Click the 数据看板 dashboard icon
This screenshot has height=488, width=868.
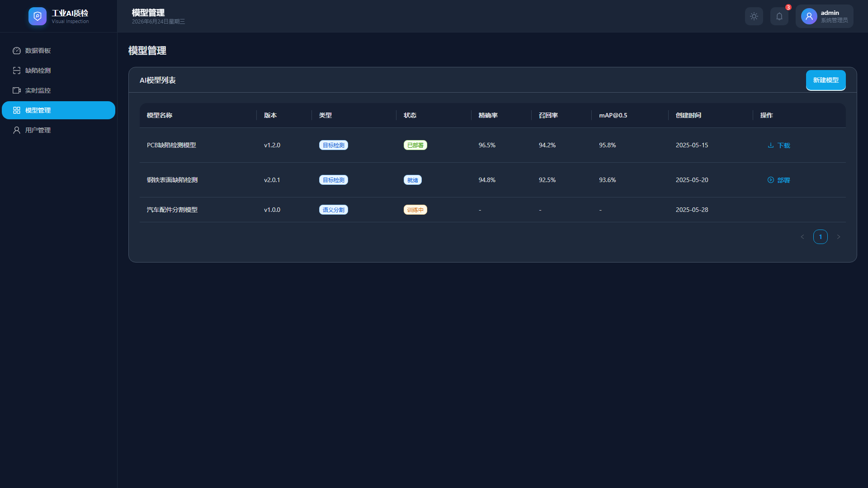coord(17,51)
